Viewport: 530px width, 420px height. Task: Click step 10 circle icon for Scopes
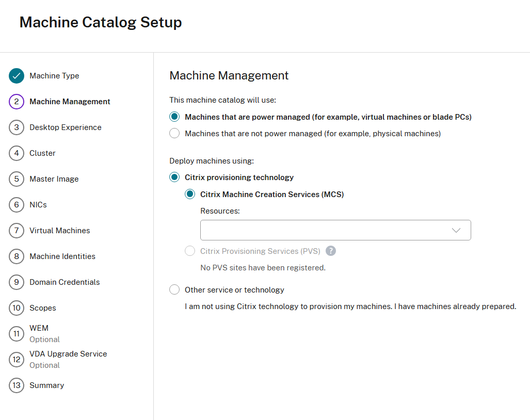point(17,308)
